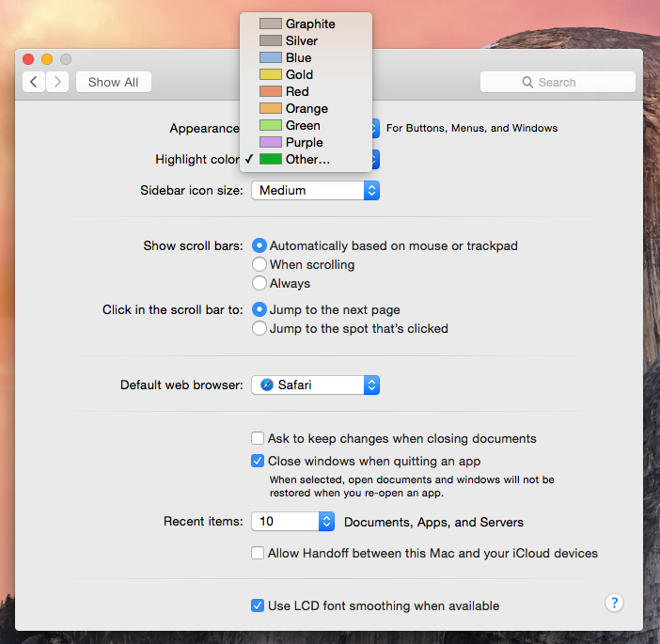Choose Jump to the spot that's clicked
The image size is (660, 644).
(259, 328)
